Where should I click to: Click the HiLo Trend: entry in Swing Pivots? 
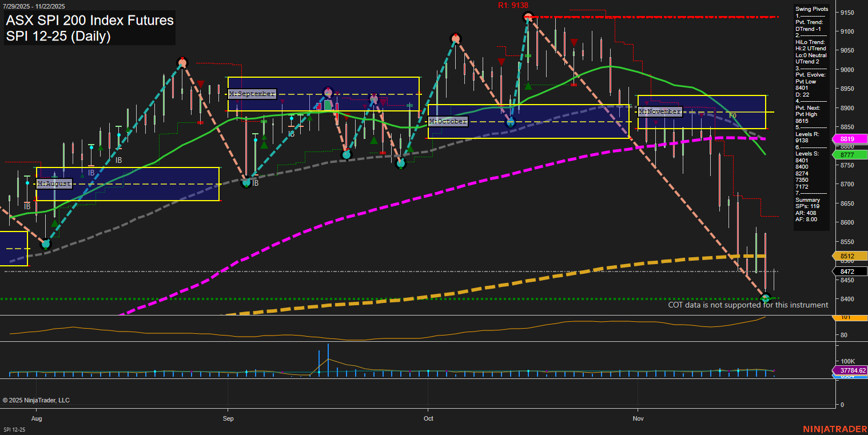tap(810, 42)
